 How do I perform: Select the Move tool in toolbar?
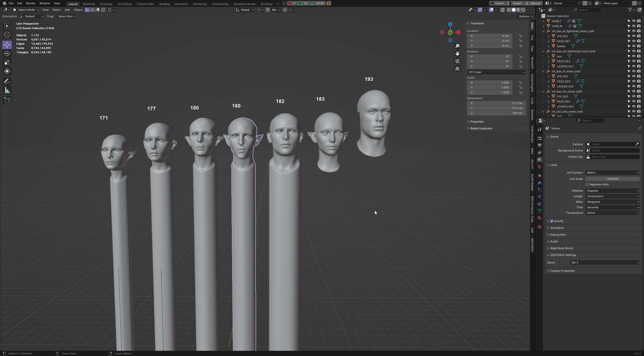[x=7, y=45]
